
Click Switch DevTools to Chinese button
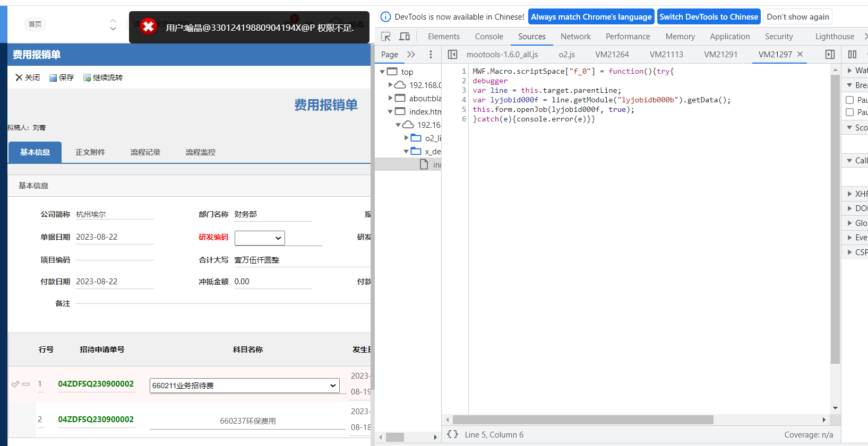(x=708, y=17)
